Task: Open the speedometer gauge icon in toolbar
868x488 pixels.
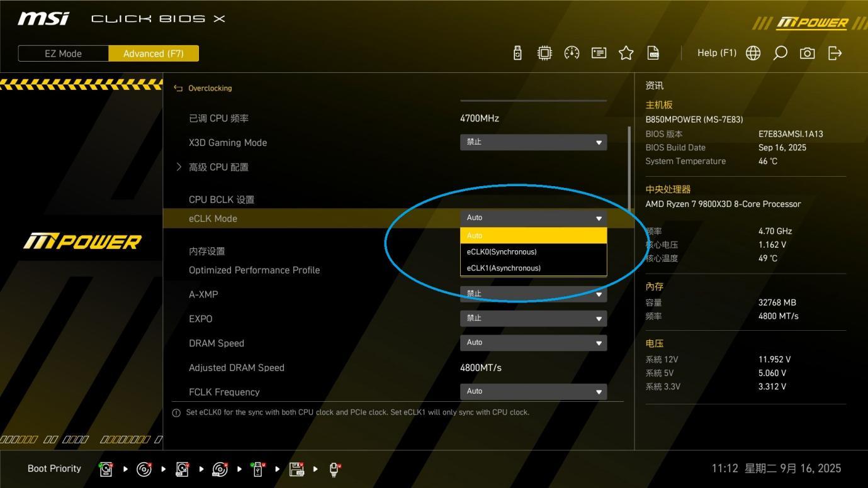Action: tap(572, 53)
